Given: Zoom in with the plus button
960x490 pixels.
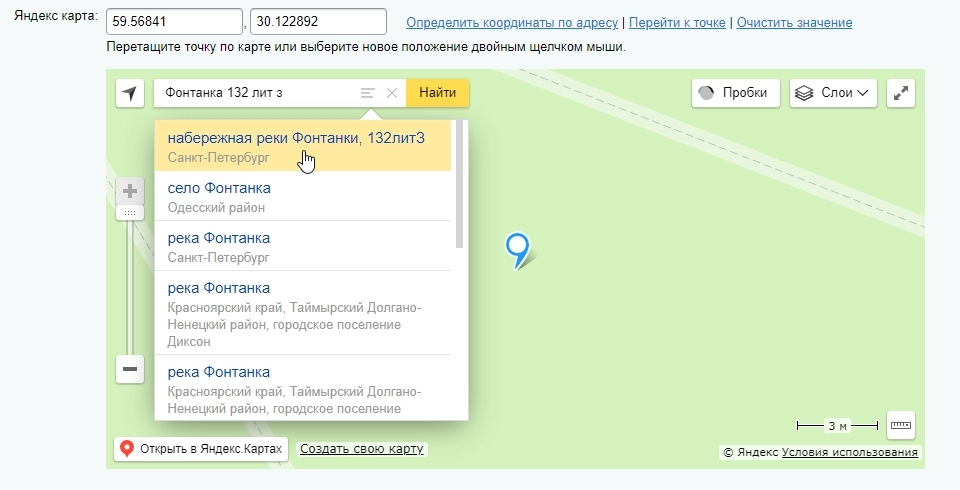Looking at the screenshot, I should point(130,191).
